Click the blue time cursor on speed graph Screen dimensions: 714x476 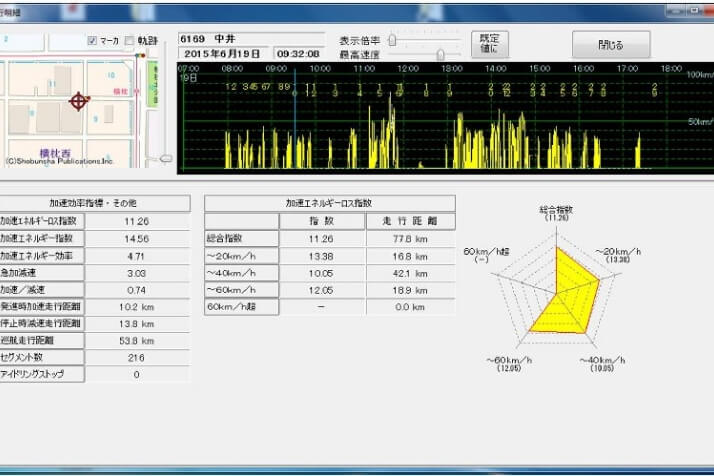point(295,118)
